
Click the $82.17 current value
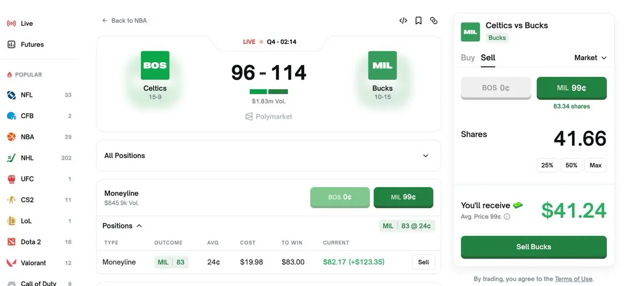[335, 262]
